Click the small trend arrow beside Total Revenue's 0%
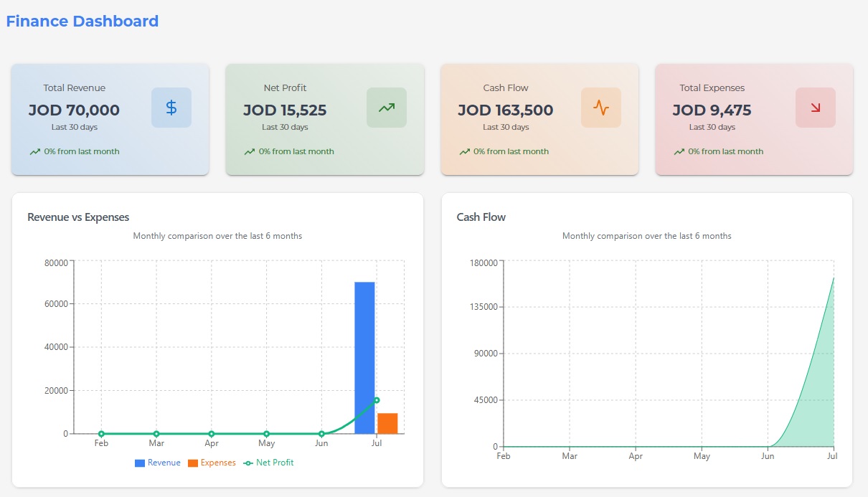868x497 pixels. point(34,151)
